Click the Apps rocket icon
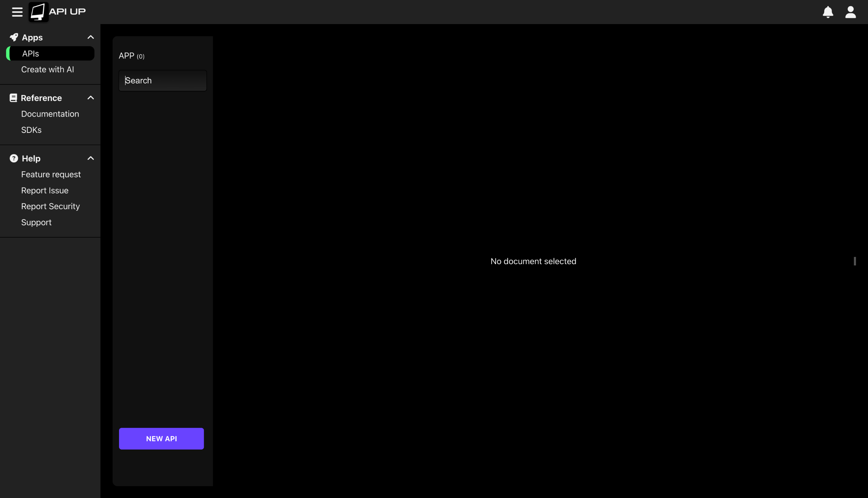The height and width of the screenshot is (498, 868). (x=14, y=37)
